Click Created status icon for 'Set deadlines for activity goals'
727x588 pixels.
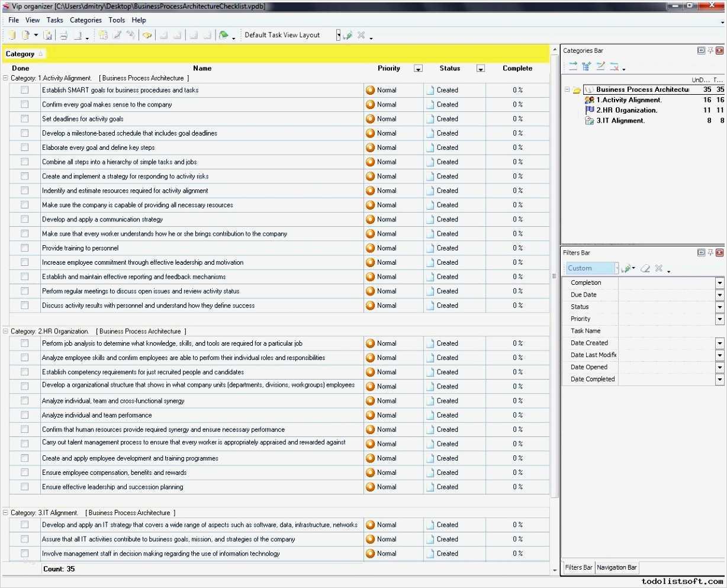point(430,119)
